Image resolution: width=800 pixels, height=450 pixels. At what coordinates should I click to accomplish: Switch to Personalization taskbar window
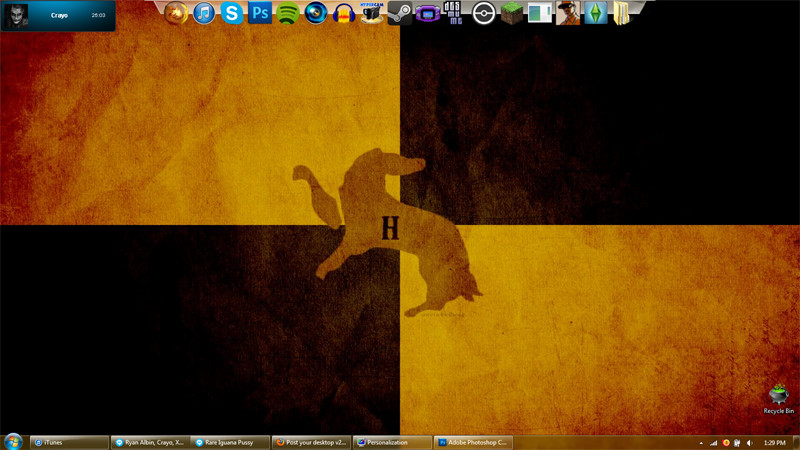tap(393, 441)
